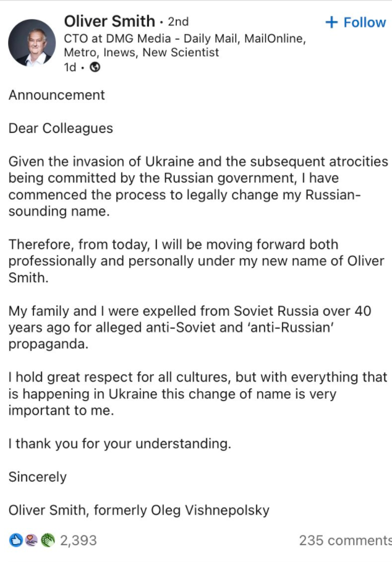Click the purple Support reaction icon
Screen dimensions: 392x562
point(32,540)
